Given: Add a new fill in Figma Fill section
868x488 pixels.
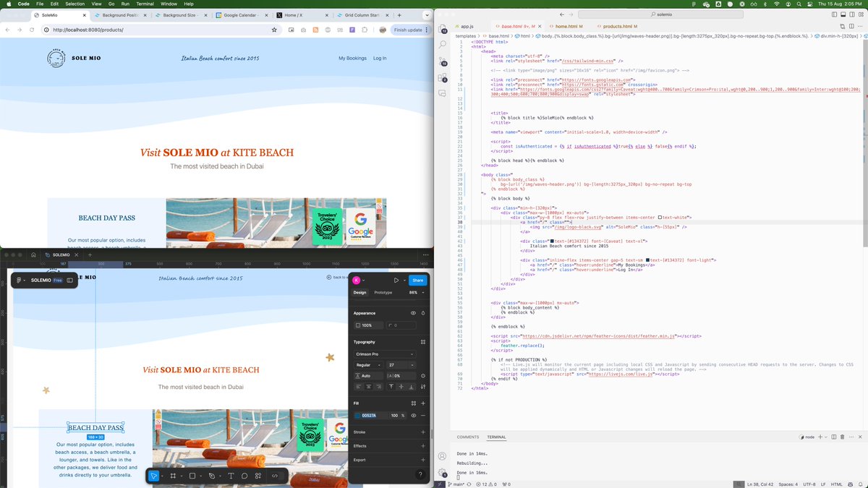Looking at the screenshot, I should point(423,403).
